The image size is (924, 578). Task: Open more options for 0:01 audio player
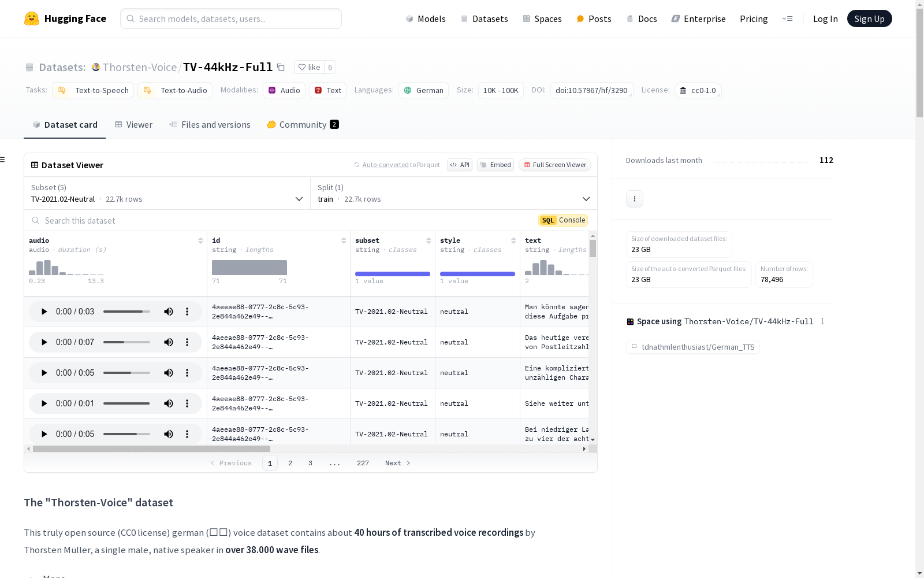tap(187, 403)
